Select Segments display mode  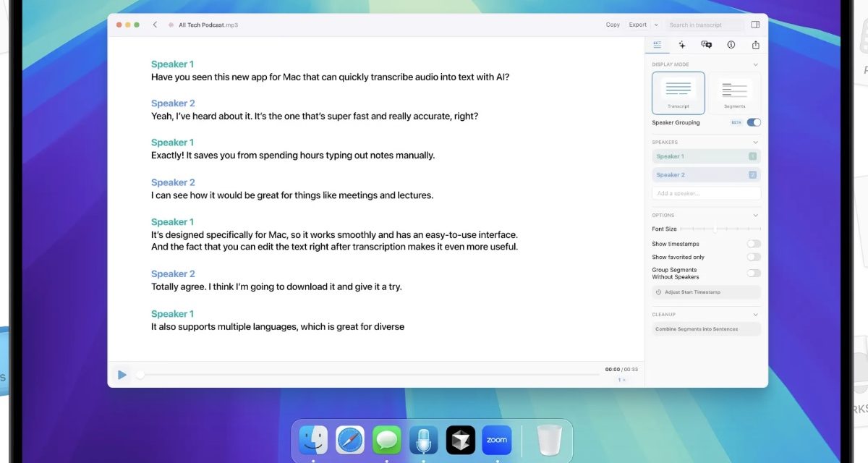click(x=734, y=93)
